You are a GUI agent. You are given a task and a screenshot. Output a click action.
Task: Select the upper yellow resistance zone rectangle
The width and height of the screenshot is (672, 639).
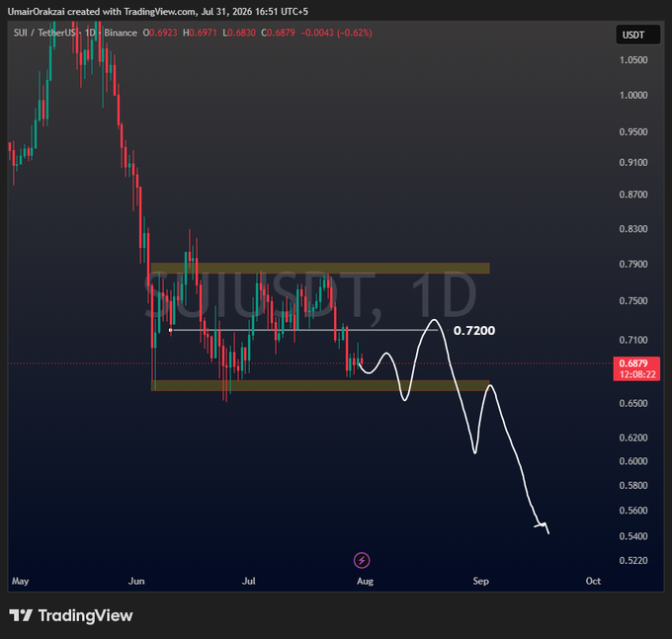(320, 269)
